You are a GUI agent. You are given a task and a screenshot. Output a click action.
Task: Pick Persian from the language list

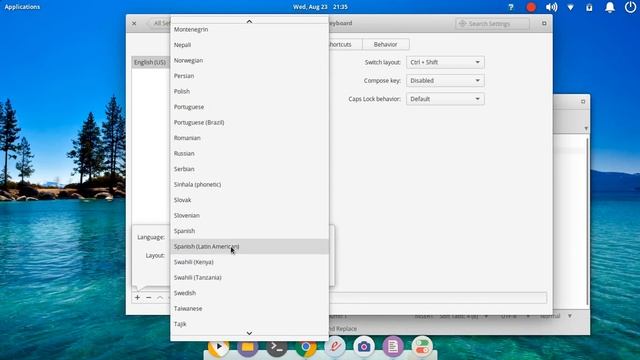coord(249,76)
